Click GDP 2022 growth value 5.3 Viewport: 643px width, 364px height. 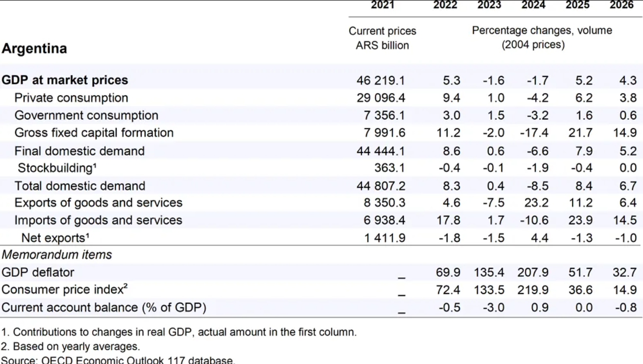452,80
